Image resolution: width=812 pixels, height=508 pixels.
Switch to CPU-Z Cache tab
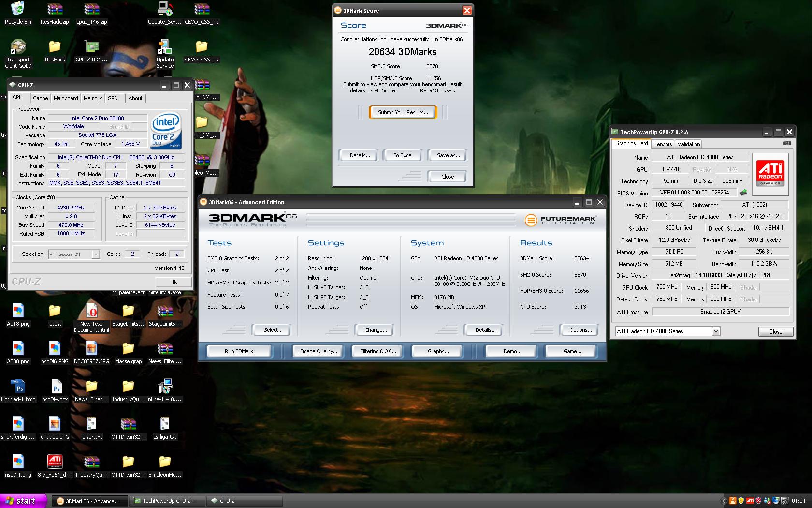click(x=41, y=98)
